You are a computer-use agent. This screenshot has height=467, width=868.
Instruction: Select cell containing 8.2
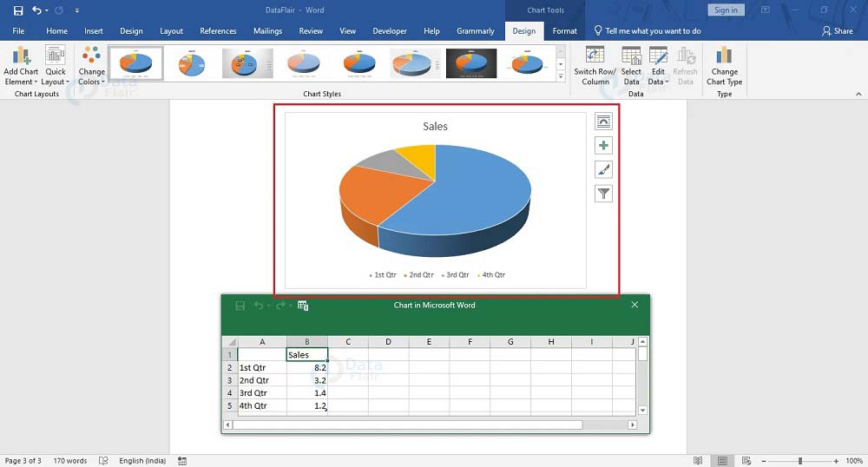tap(307, 367)
